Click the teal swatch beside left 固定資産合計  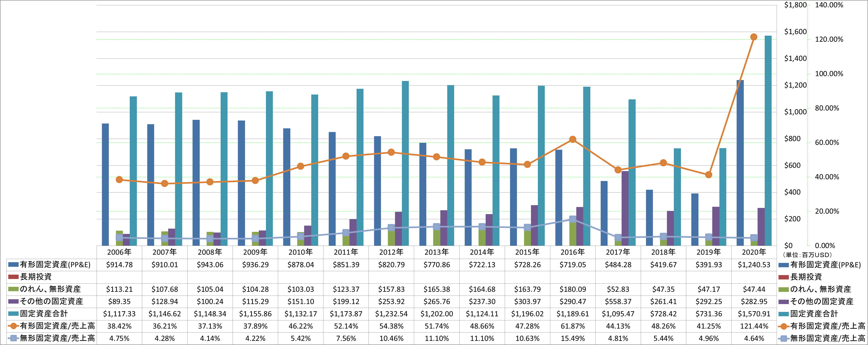point(13,314)
